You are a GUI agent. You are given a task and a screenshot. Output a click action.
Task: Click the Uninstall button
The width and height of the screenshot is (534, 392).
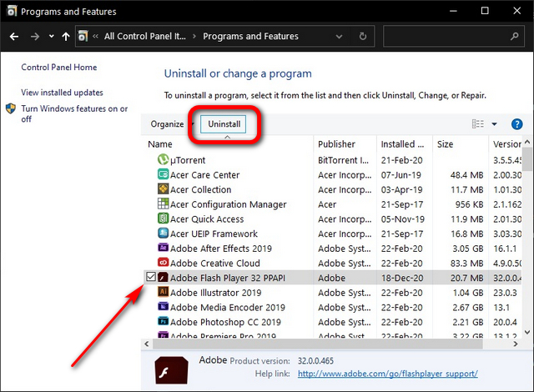point(224,124)
